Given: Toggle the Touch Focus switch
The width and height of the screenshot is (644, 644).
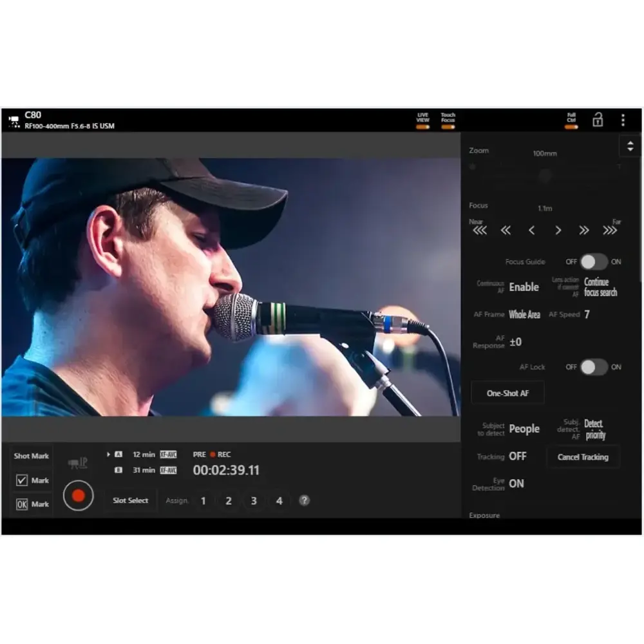Looking at the screenshot, I should (448, 127).
